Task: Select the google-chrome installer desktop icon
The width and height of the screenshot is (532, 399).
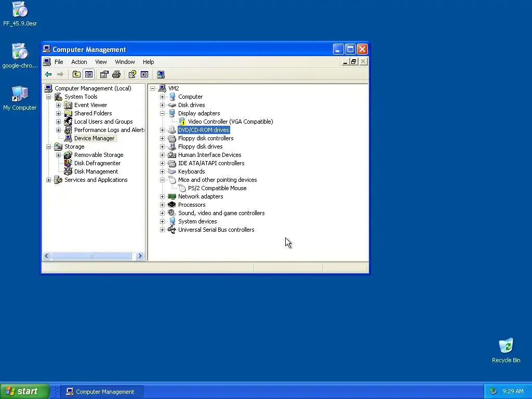Action: 20,56
